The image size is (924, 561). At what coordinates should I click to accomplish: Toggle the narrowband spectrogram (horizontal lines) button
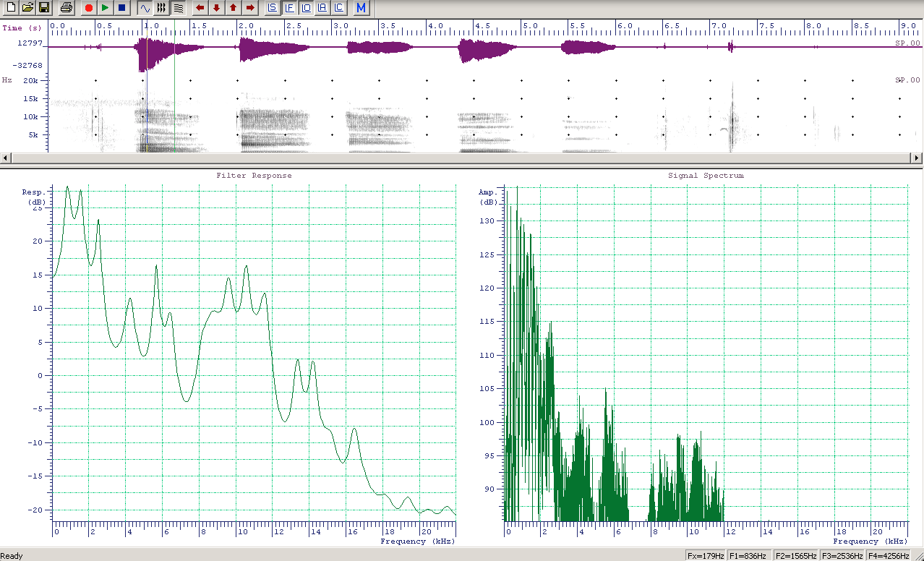tap(178, 8)
